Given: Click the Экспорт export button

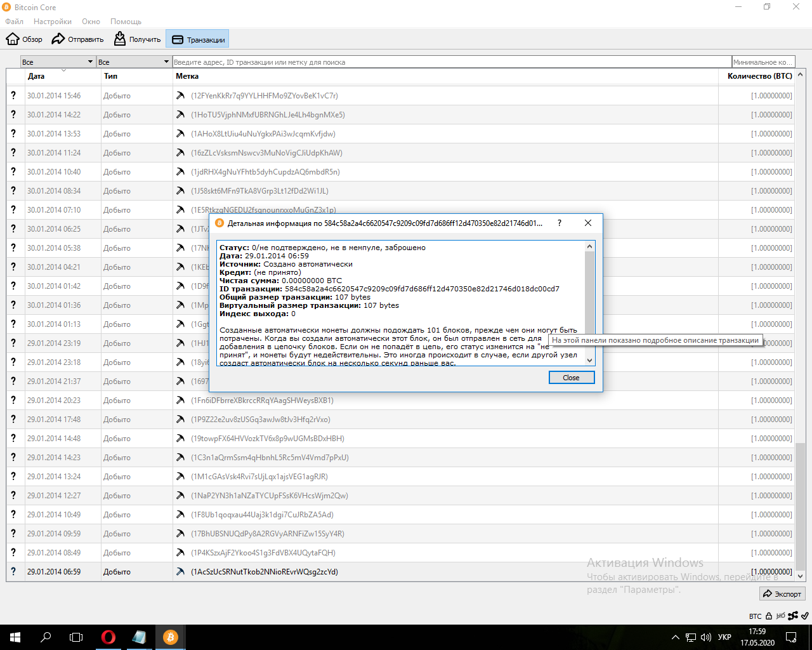Looking at the screenshot, I should [783, 594].
